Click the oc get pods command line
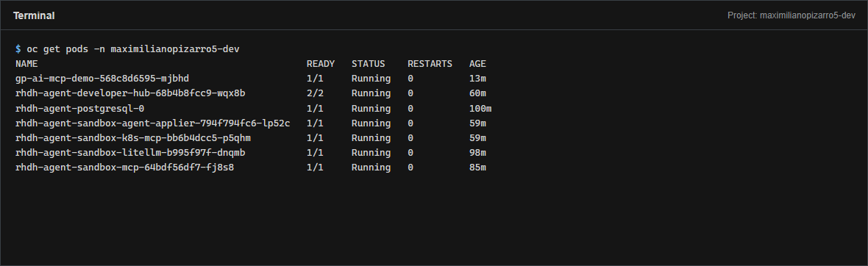 click(133, 49)
